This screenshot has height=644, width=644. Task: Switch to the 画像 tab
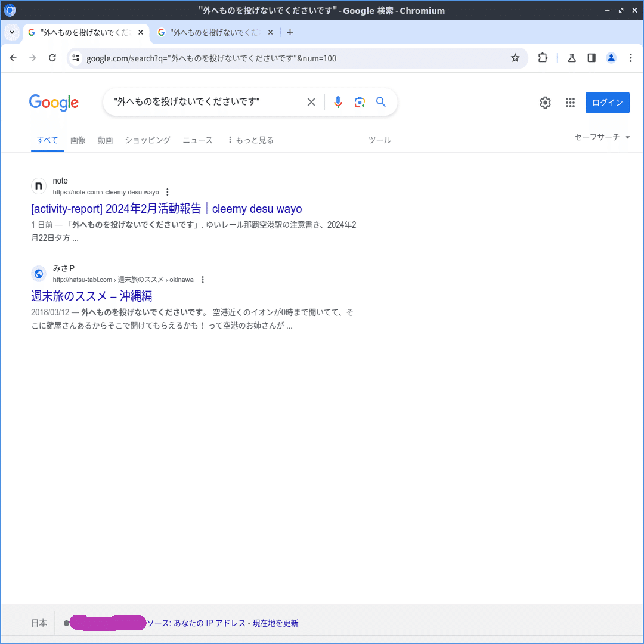click(78, 140)
